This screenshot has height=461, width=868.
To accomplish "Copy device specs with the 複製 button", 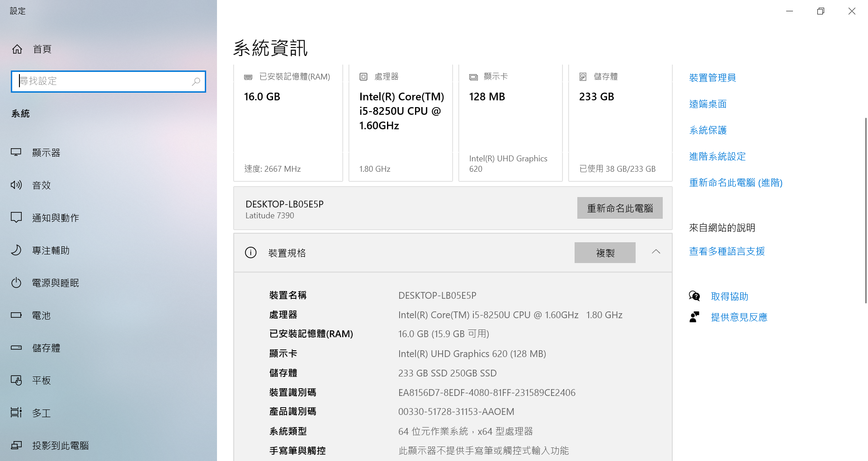I will (605, 253).
